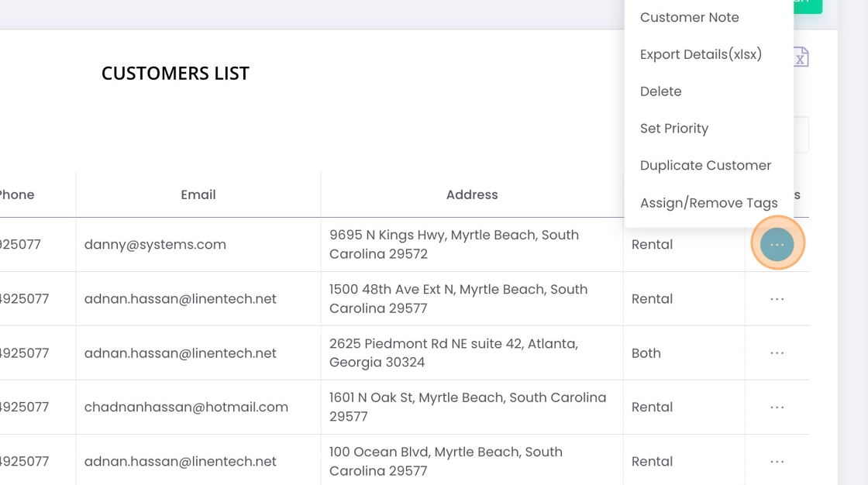Image resolution: width=868 pixels, height=485 pixels.
Task: Choose Export Details(xlsx) option
Action: (x=701, y=54)
